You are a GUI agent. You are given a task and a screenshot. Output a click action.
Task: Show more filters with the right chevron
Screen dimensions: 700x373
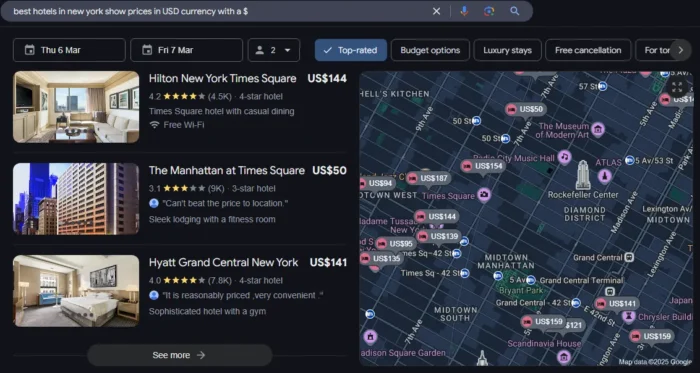[680, 50]
